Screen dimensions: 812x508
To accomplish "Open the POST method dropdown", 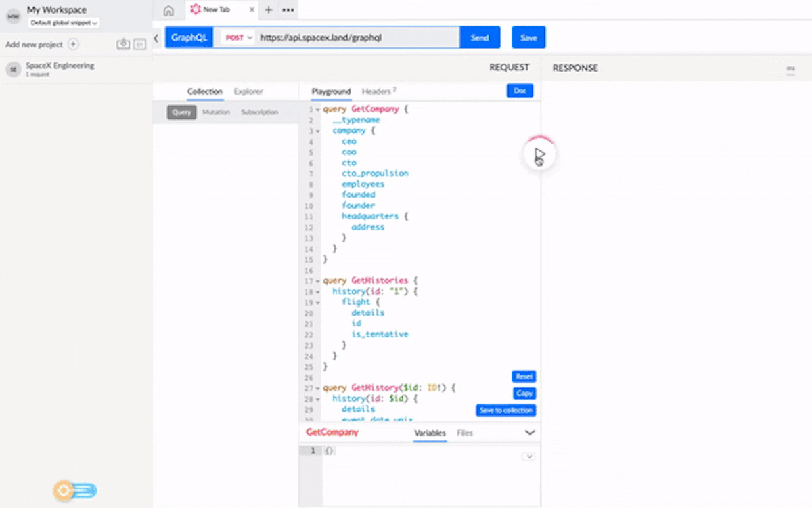I will (239, 38).
